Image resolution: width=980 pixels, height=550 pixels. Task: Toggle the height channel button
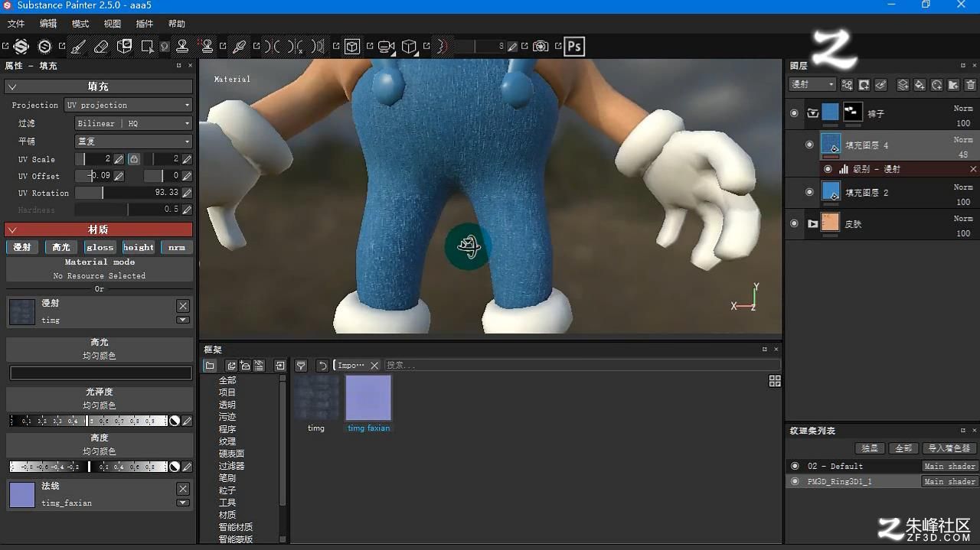click(x=139, y=247)
